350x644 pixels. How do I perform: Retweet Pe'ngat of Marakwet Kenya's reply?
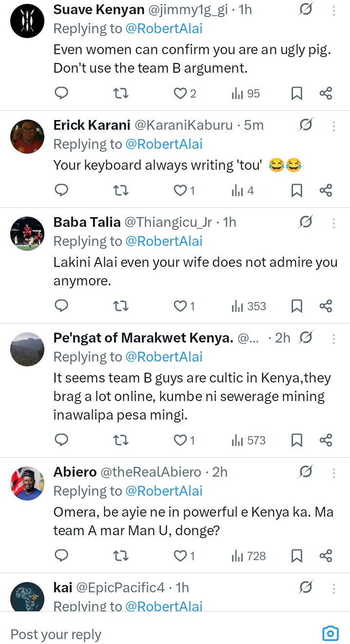(120, 440)
